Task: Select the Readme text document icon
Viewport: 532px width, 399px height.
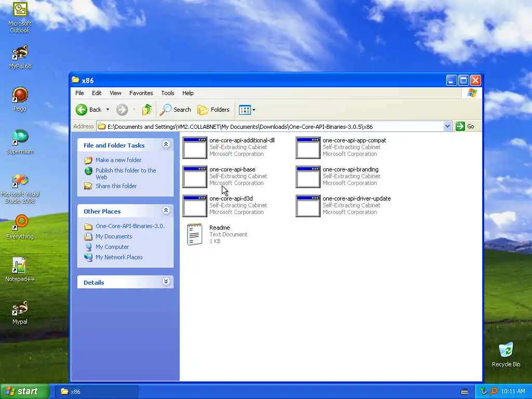Action: pyautogui.click(x=195, y=234)
